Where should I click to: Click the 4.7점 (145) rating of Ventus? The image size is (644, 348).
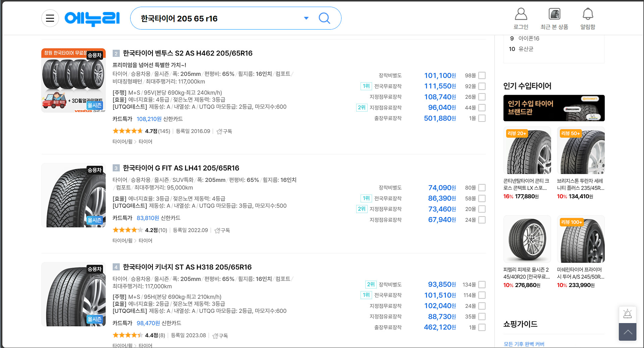coord(141,131)
